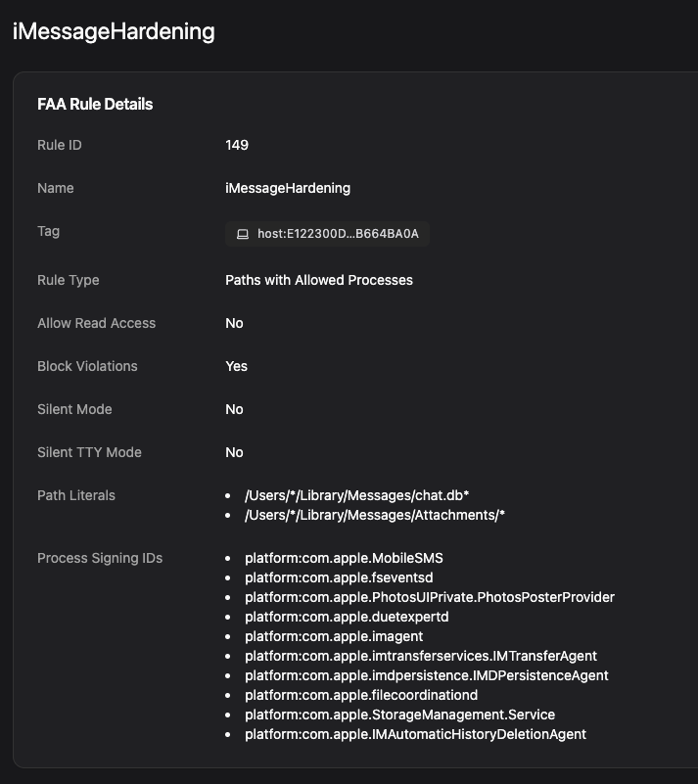
Task: Click the Messages/Attachments/* path literal
Action: click(x=375, y=515)
